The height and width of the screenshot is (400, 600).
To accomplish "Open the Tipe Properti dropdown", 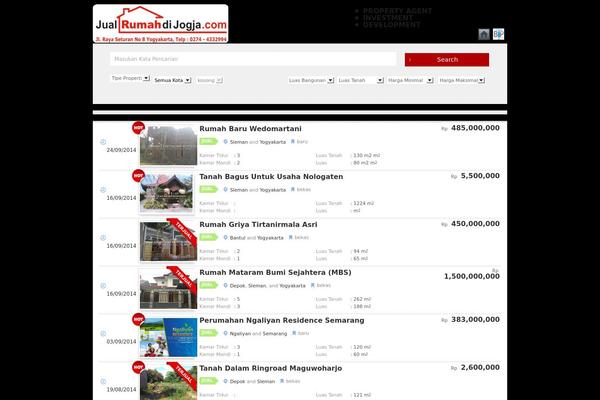I will click(x=130, y=78).
